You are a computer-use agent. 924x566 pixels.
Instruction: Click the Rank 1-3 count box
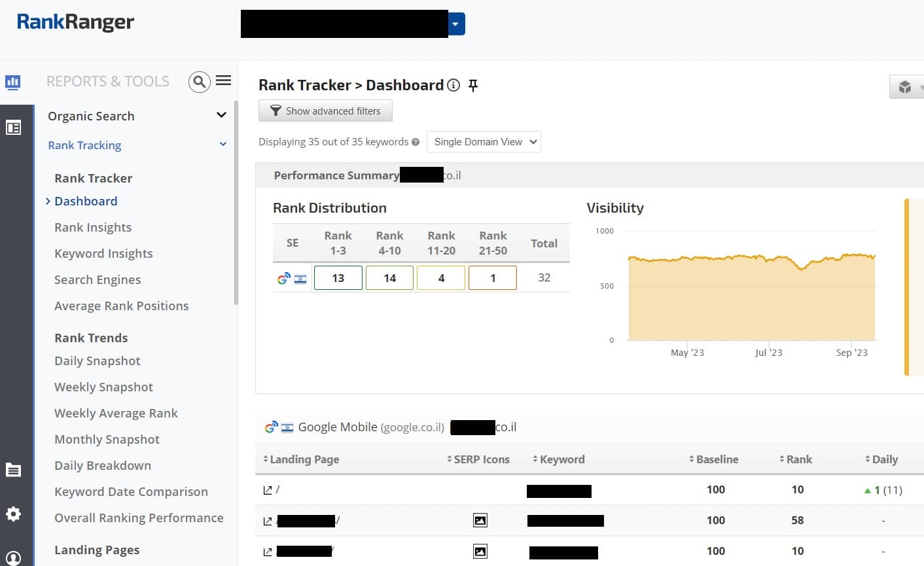click(x=338, y=278)
